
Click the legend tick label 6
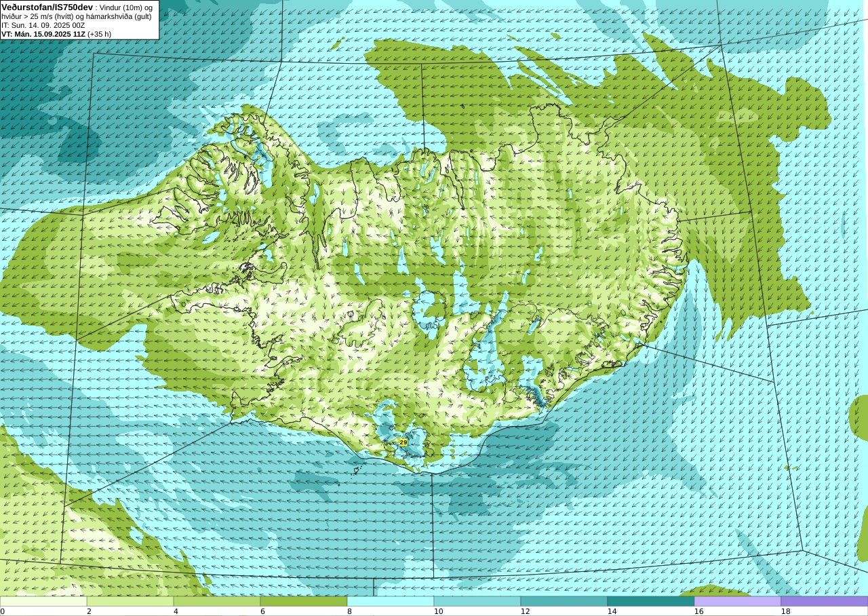262,611
